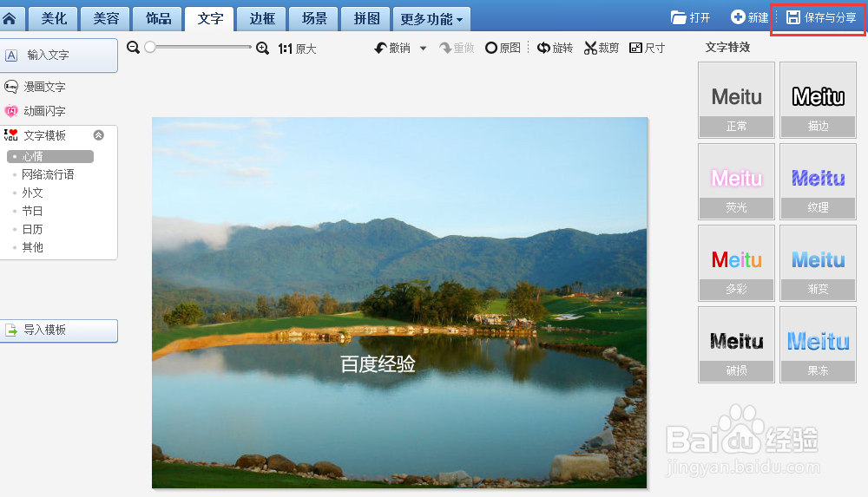This screenshot has width=868, height=497.
Task: Open the 美容 tab
Action: pyautogui.click(x=106, y=19)
